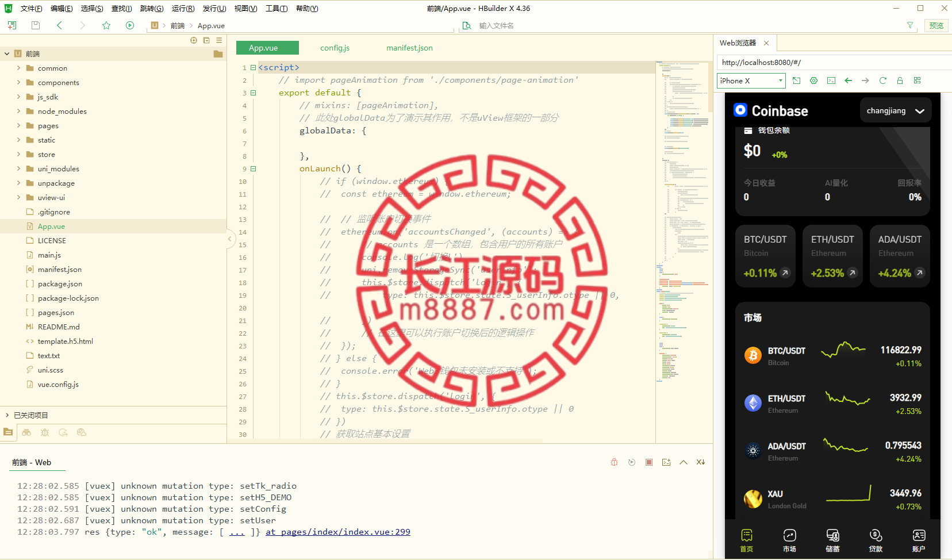Expand the 已关闭项目 section
952x560 pixels.
[7, 415]
